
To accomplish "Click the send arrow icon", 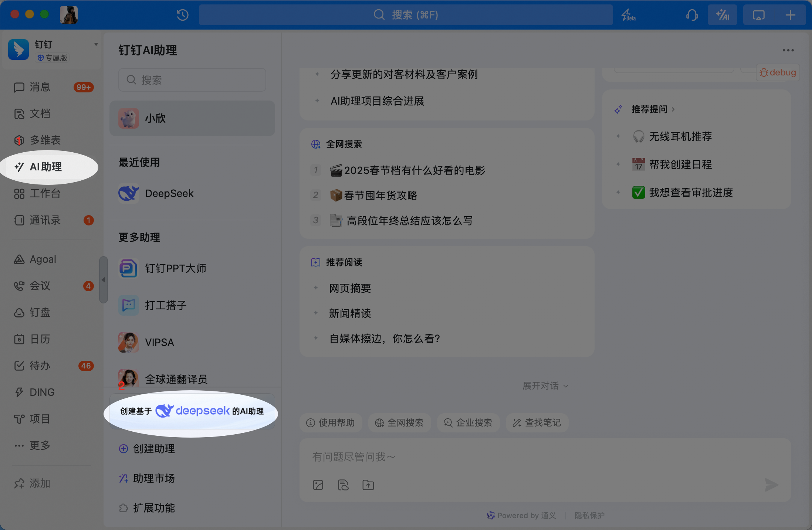I will pyautogui.click(x=771, y=485).
